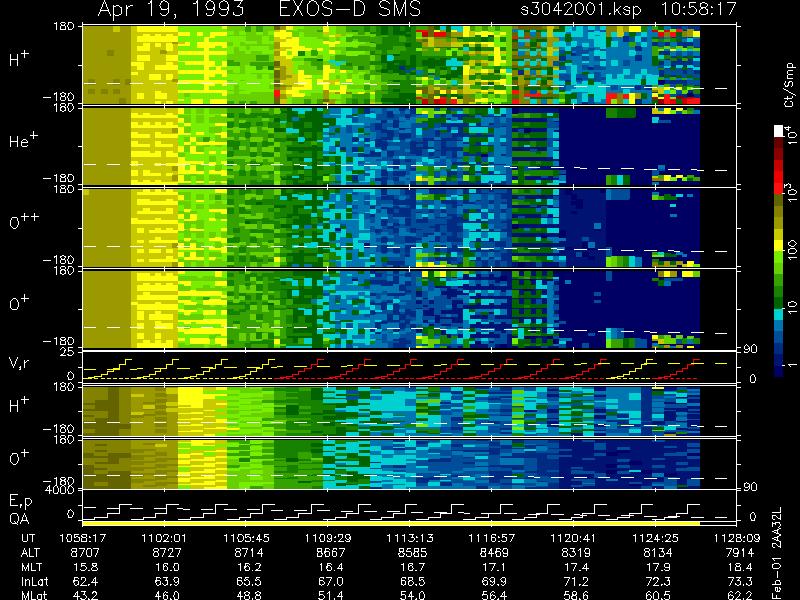Click the yellow QA status bar

(391, 523)
